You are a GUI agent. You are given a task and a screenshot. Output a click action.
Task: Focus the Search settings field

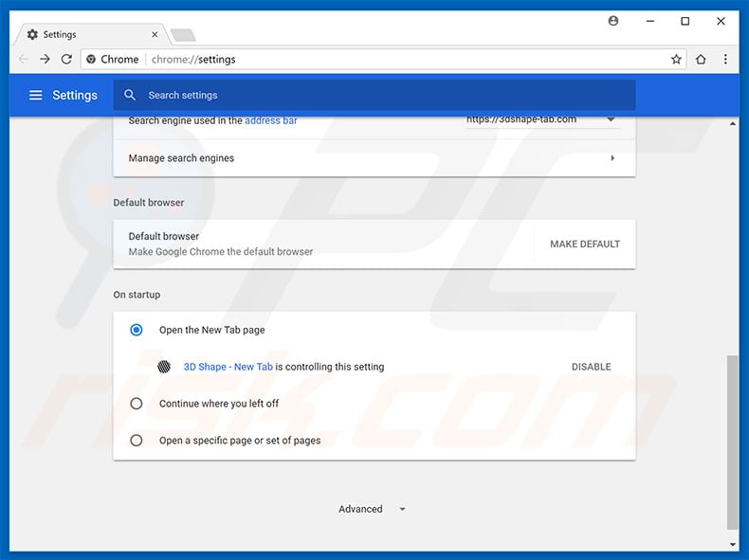pos(374,95)
